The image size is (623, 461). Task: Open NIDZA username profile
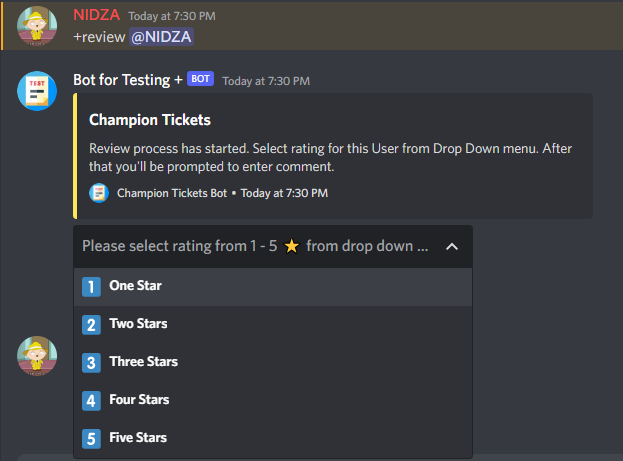(97, 16)
